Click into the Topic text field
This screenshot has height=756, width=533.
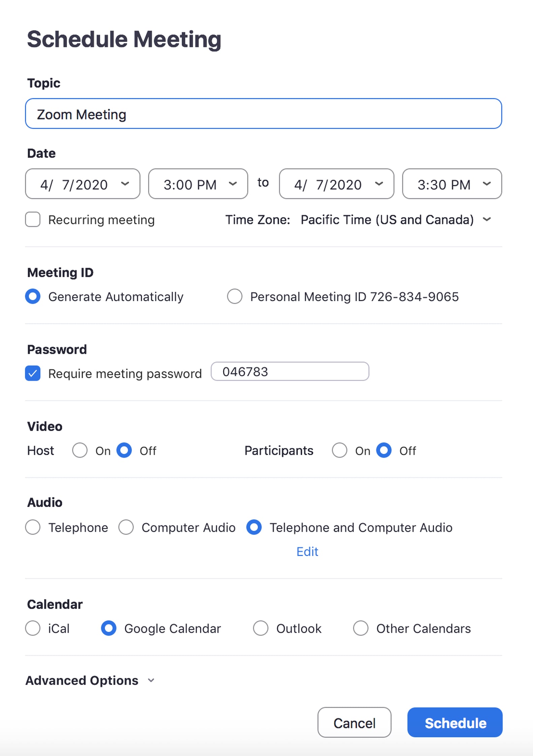point(263,114)
